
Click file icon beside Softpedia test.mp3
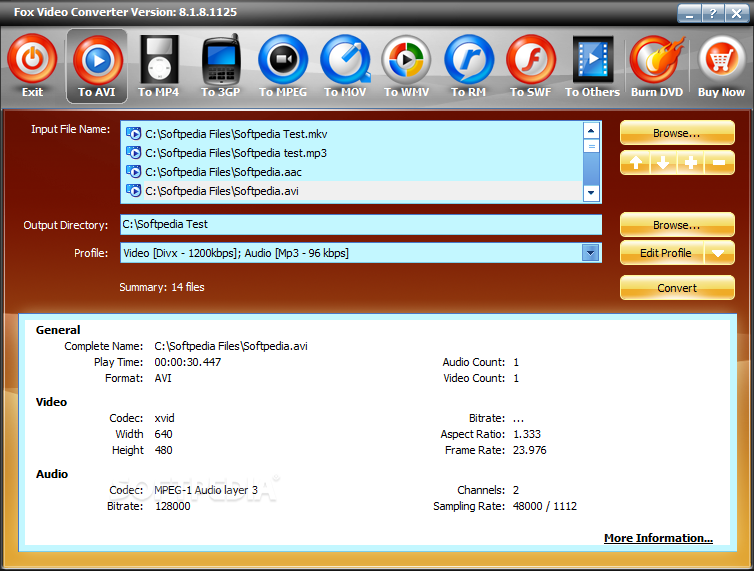tap(133, 152)
